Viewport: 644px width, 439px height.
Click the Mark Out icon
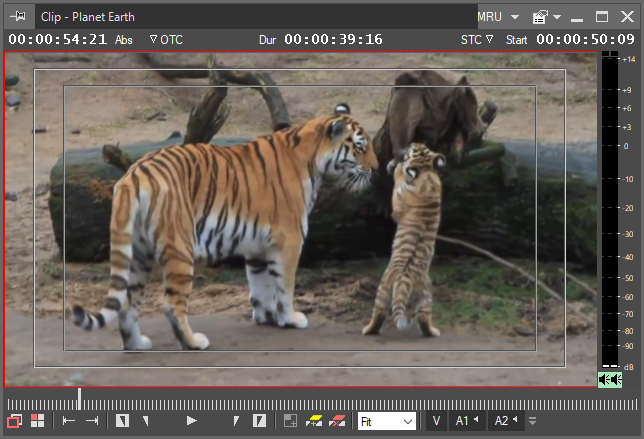259,421
